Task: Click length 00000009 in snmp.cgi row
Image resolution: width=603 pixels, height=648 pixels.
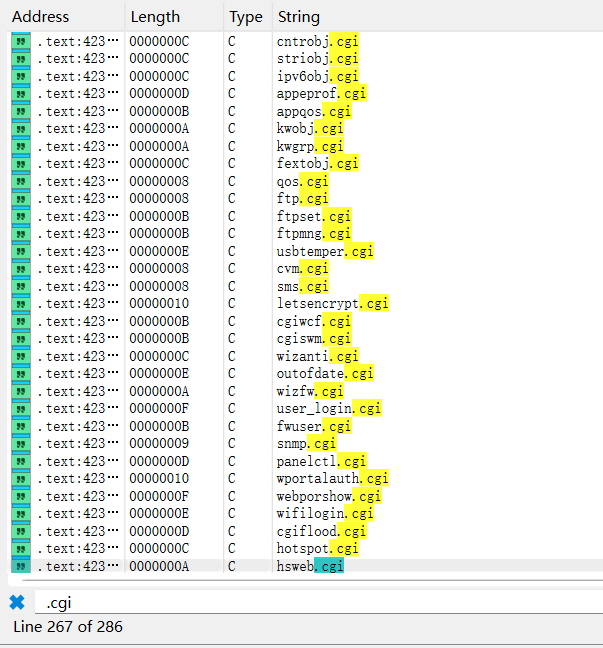Action: [x=159, y=444]
